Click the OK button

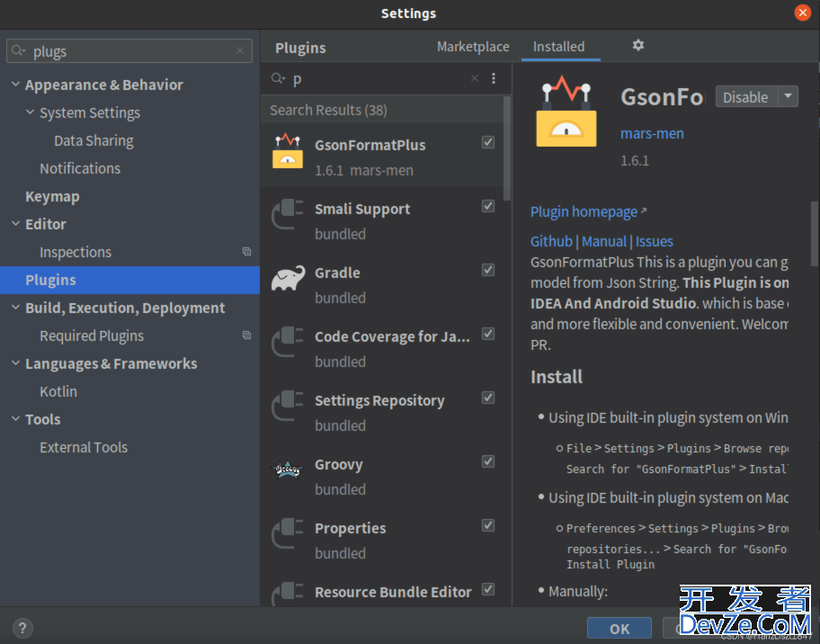pyautogui.click(x=619, y=629)
